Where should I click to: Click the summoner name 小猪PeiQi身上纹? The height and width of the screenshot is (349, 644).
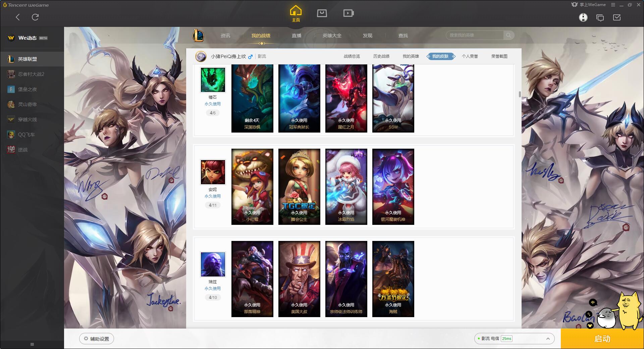228,56
